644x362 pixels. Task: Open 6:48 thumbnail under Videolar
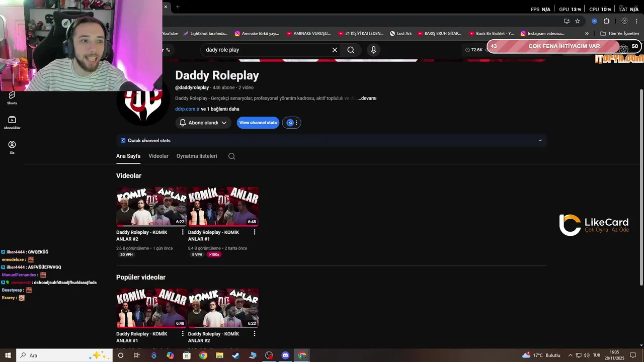click(x=223, y=207)
